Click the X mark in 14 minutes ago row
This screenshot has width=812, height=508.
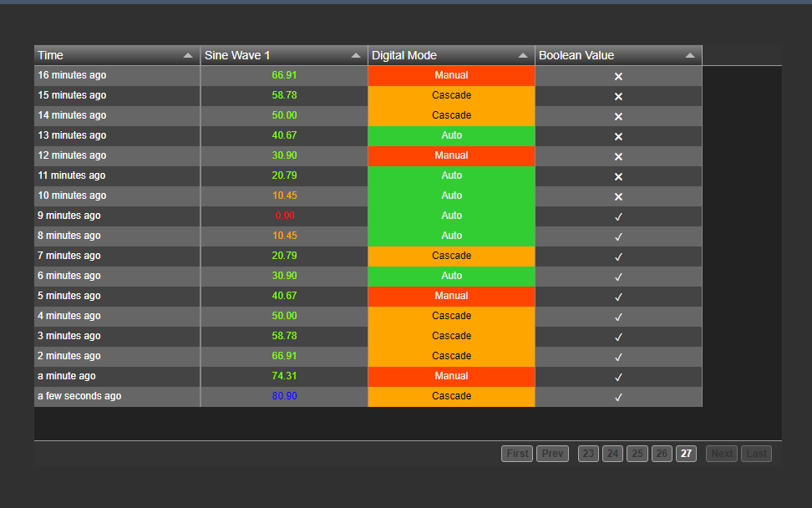pyautogui.click(x=618, y=116)
